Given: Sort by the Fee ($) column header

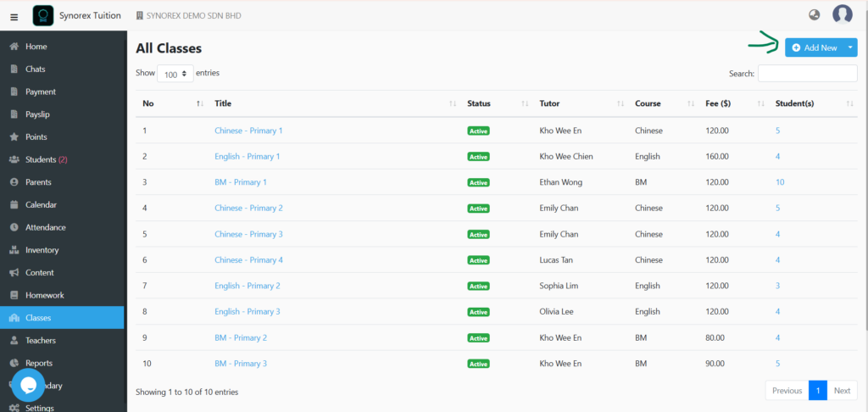Looking at the screenshot, I should coord(733,103).
